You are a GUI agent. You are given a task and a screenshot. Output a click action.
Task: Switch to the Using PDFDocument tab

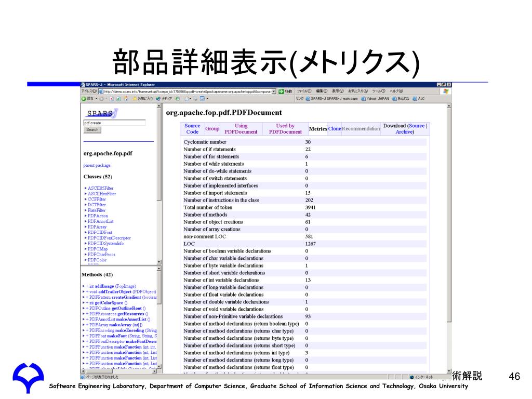(241, 129)
